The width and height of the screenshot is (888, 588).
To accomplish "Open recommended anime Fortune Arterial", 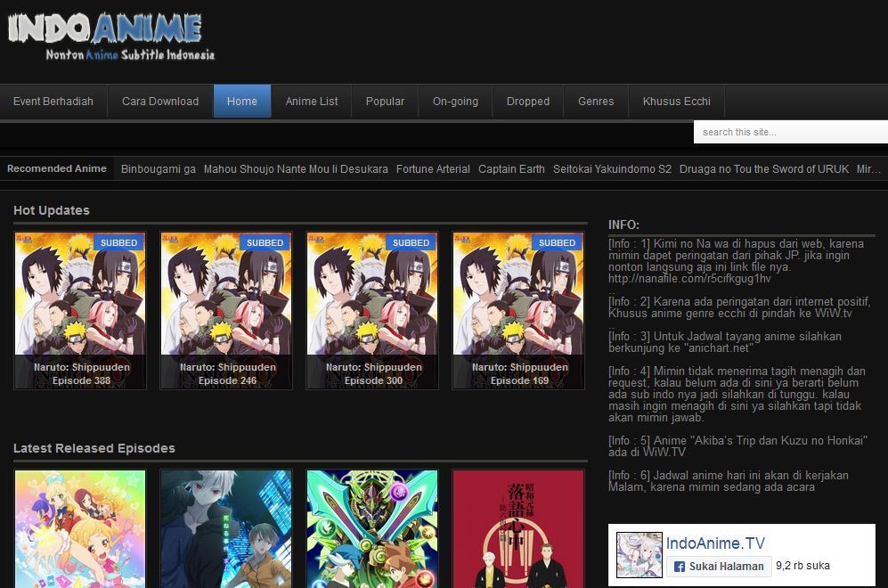I will tap(433, 168).
